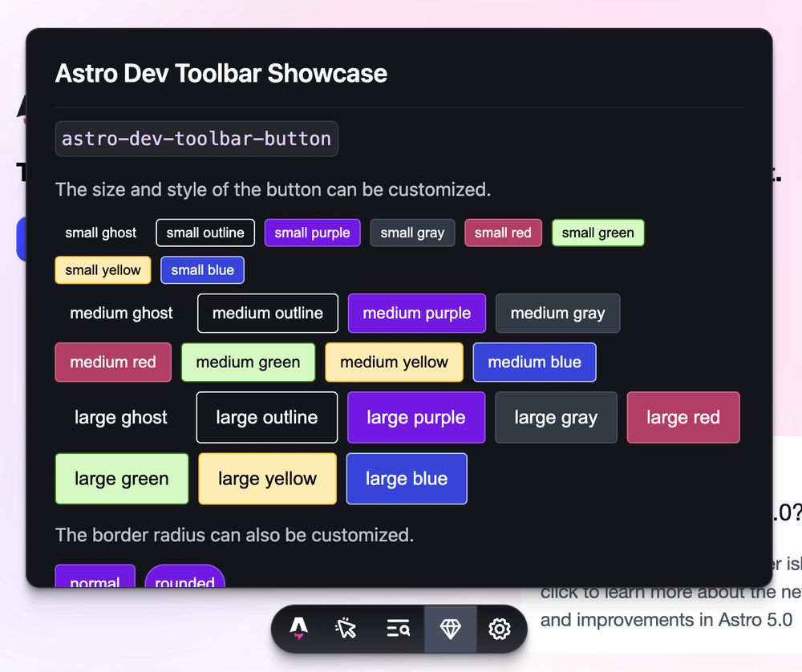
Task: Click the small red button
Action: 504,233
